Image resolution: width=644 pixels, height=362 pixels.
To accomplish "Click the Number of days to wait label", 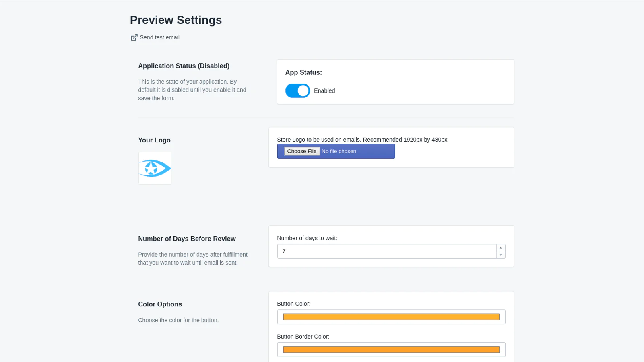I will [x=307, y=238].
